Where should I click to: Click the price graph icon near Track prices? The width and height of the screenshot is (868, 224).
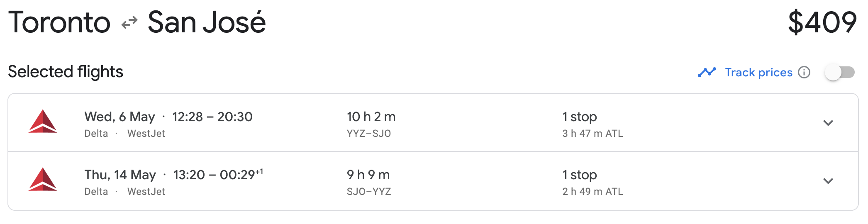coord(707,72)
